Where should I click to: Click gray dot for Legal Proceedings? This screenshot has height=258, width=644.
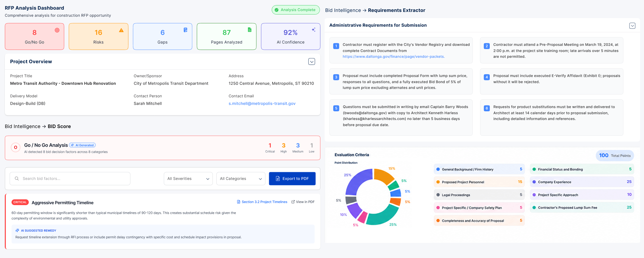click(438, 195)
